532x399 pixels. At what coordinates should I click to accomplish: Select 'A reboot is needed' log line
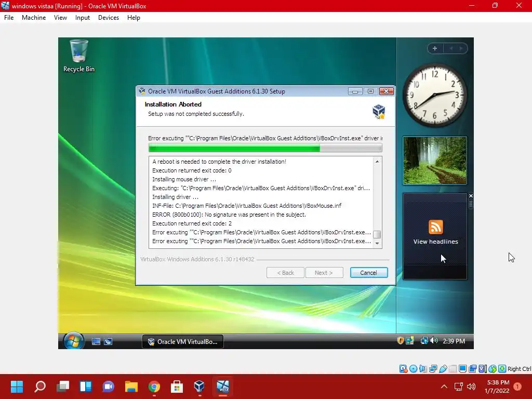[x=219, y=162]
